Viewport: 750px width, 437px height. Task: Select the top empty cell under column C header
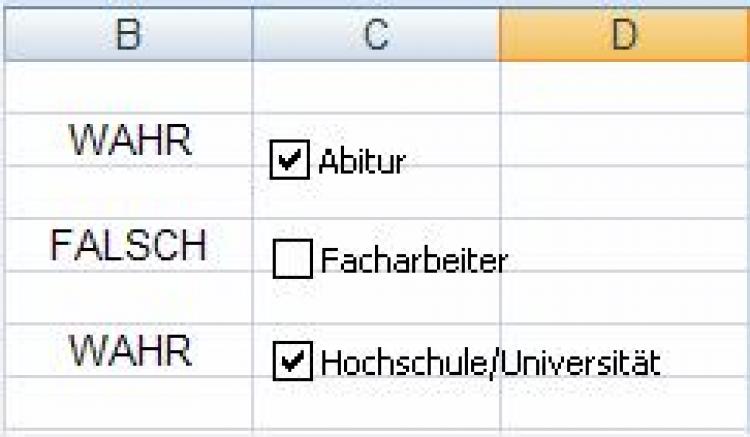pos(375,88)
